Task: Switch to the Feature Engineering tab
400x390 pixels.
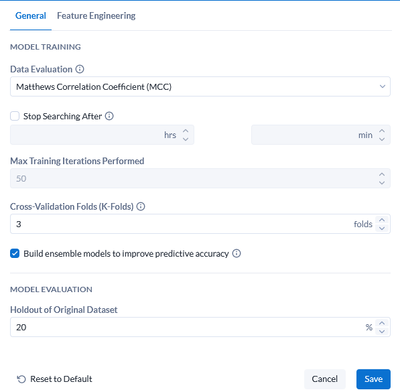Action: pyautogui.click(x=96, y=16)
